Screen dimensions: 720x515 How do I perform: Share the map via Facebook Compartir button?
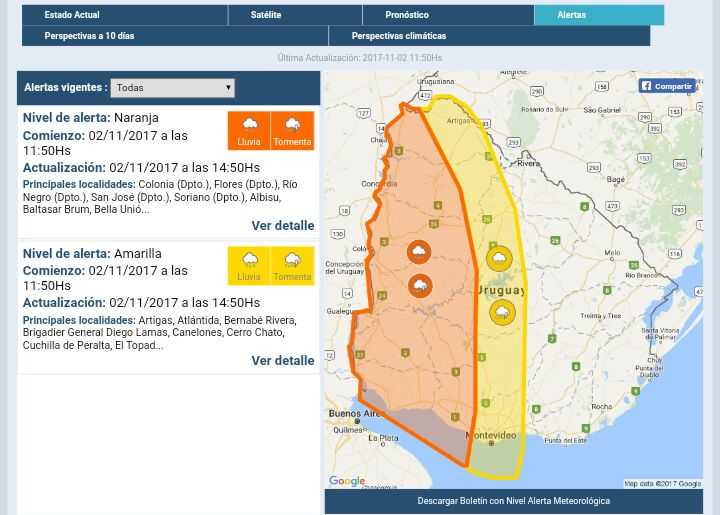pos(667,86)
